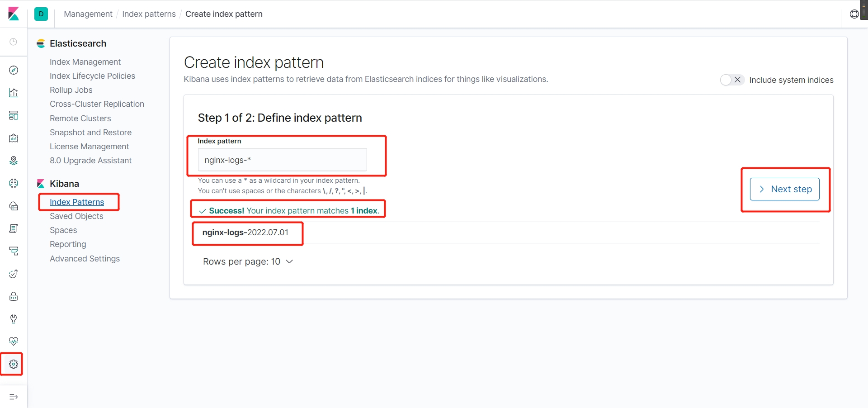Expand the Rows per page dropdown
Image resolution: width=868 pixels, height=408 pixels.
point(248,262)
